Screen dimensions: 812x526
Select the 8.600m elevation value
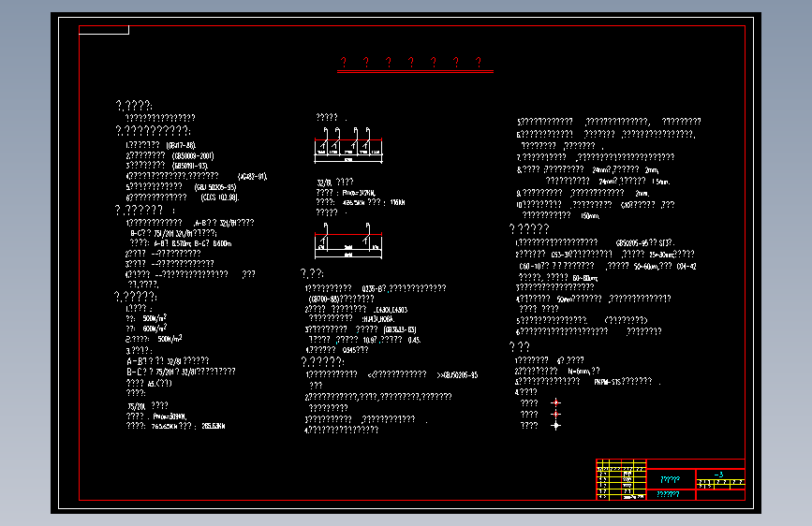pos(222,243)
